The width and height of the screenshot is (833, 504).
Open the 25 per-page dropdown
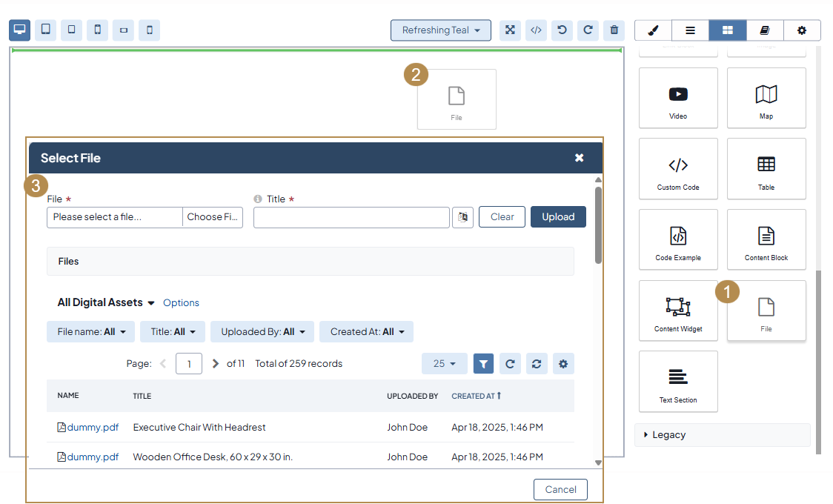444,364
